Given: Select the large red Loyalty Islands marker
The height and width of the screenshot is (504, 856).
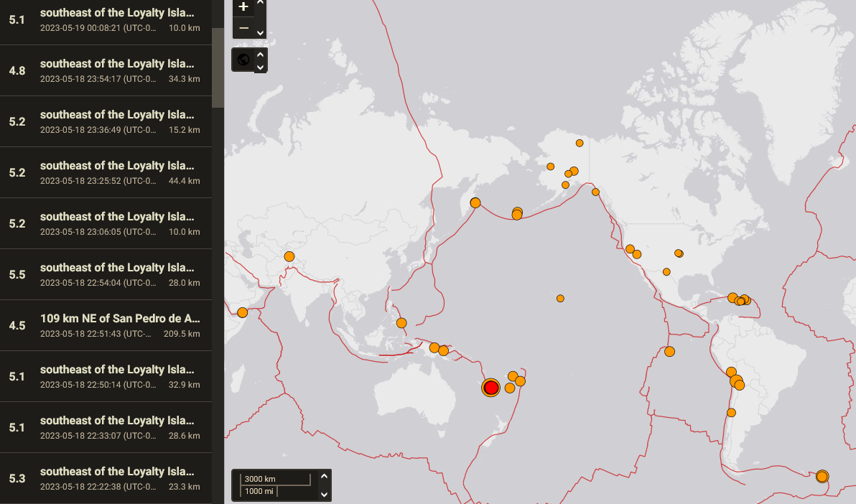Looking at the screenshot, I should tap(490, 388).
